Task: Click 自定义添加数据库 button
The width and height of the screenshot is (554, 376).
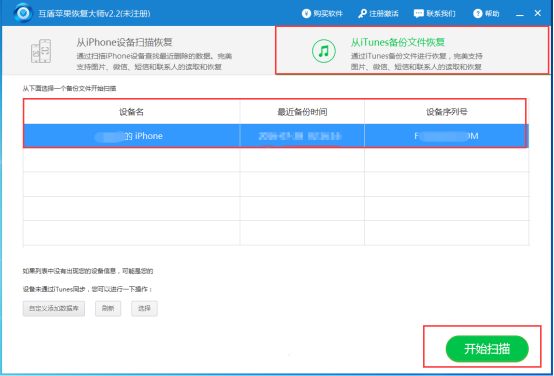Action: point(54,309)
